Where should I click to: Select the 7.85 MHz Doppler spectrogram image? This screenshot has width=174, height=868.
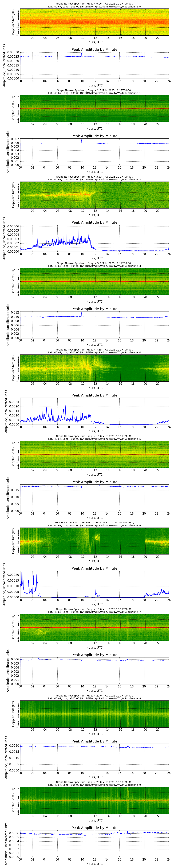tap(94, 368)
